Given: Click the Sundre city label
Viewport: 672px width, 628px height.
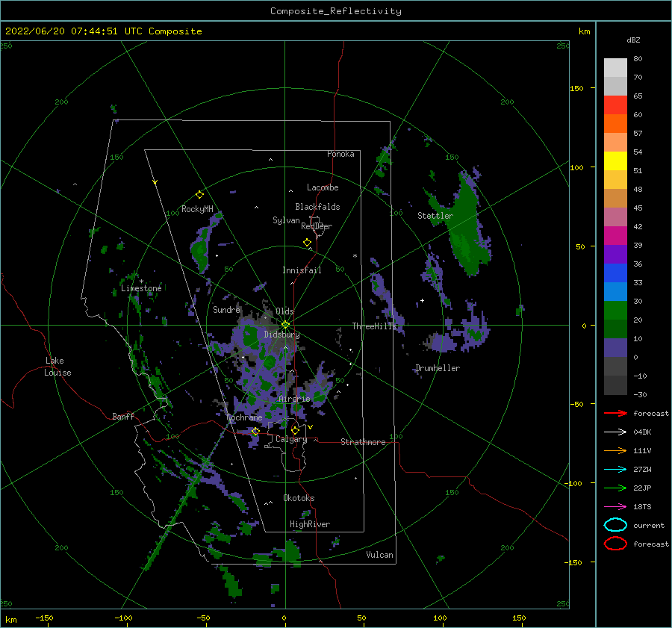Looking at the screenshot, I should [x=226, y=309].
